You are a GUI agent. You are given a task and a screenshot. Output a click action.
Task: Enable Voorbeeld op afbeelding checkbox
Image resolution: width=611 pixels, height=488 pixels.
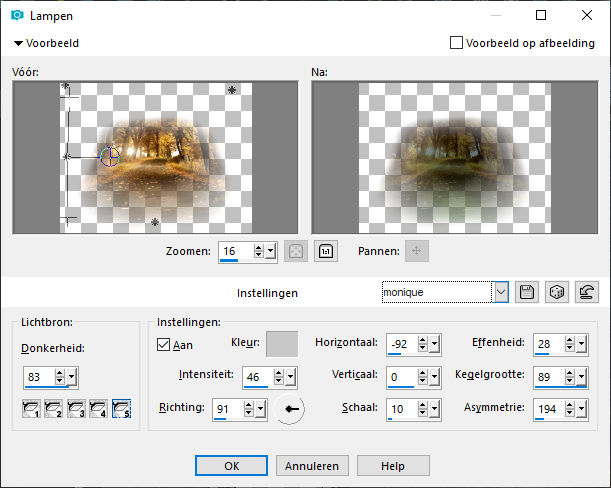point(456,42)
